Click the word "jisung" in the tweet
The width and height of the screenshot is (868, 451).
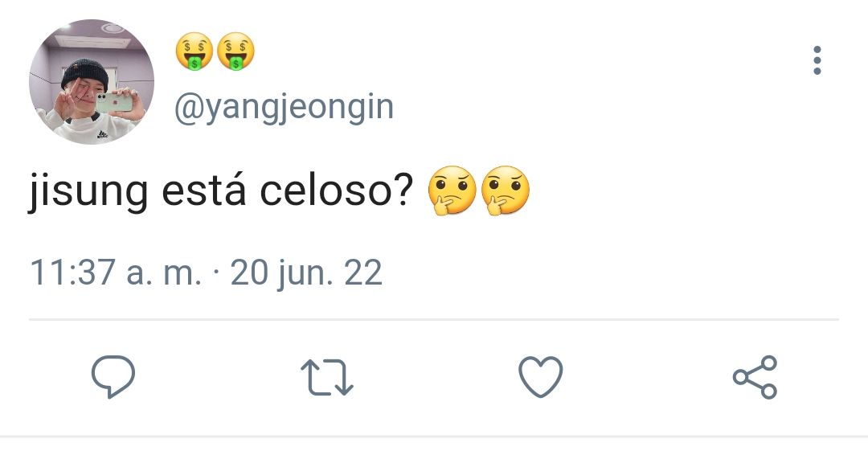pos(88,191)
